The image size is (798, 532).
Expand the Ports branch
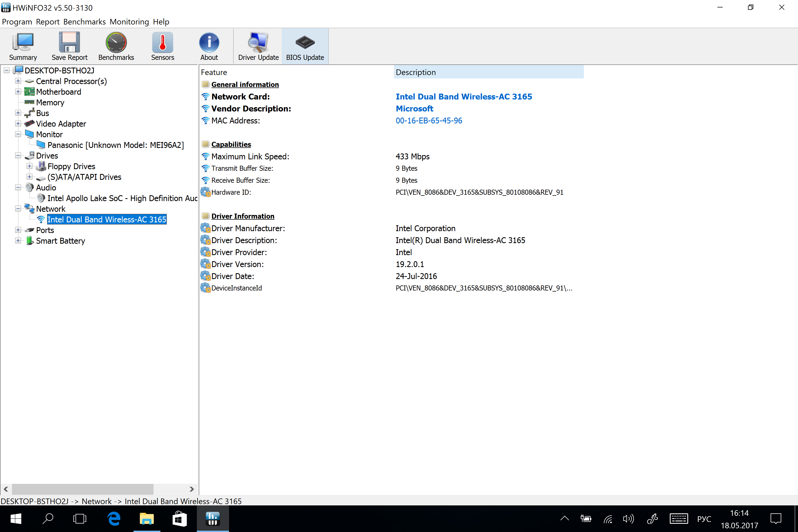point(18,230)
